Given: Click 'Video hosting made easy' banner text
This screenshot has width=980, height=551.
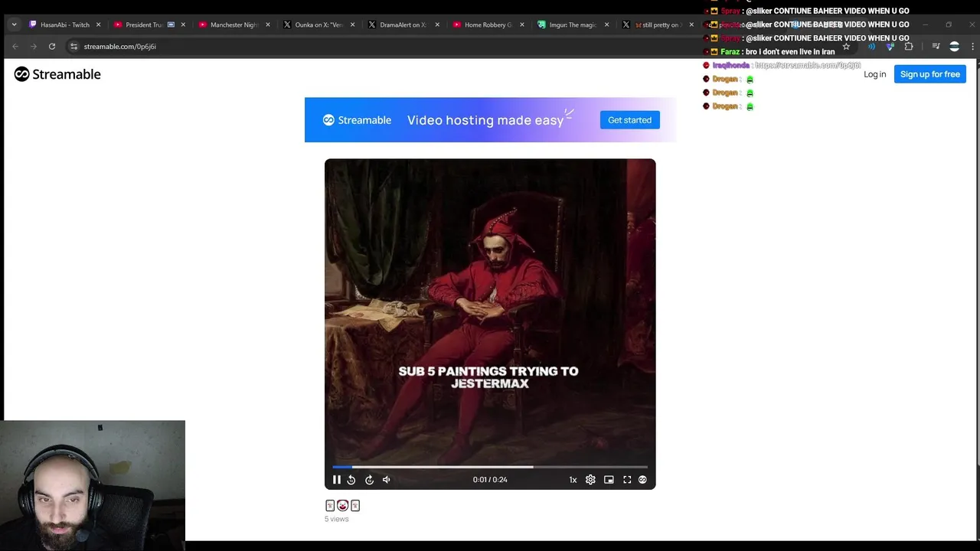Looking at the screenshot, I should 485,120.
